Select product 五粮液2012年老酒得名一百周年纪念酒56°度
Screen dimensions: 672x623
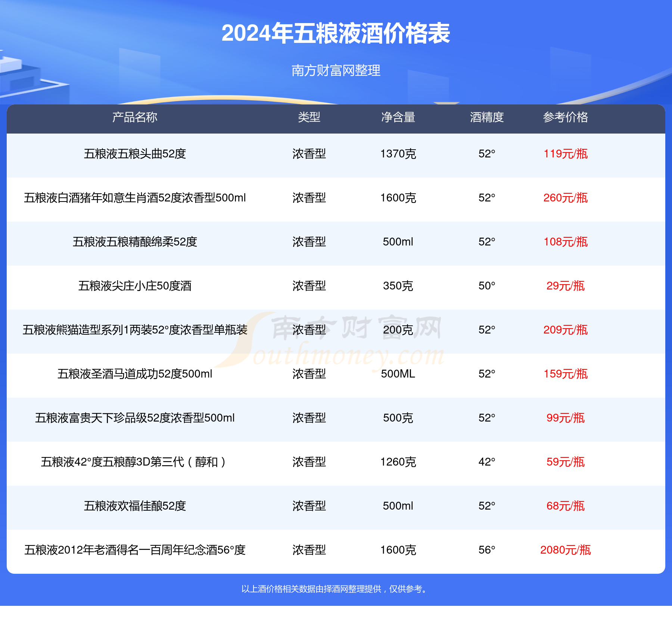135,550
